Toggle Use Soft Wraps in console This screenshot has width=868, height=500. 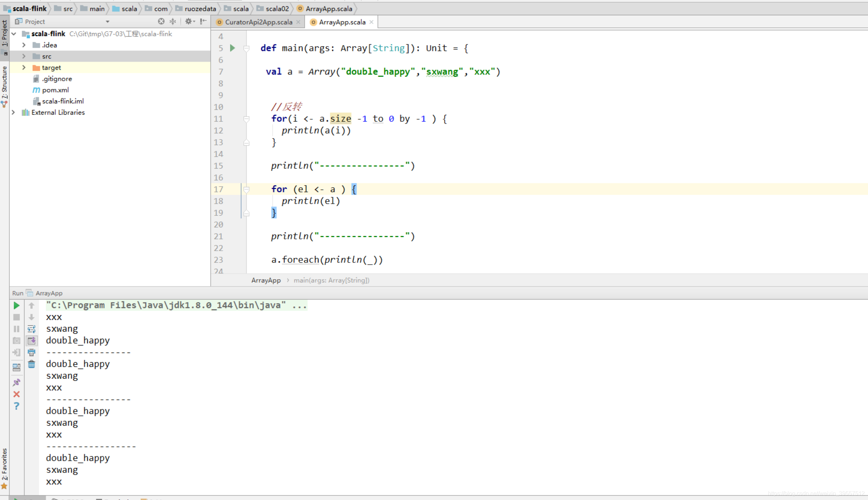(x=31, y=329)
